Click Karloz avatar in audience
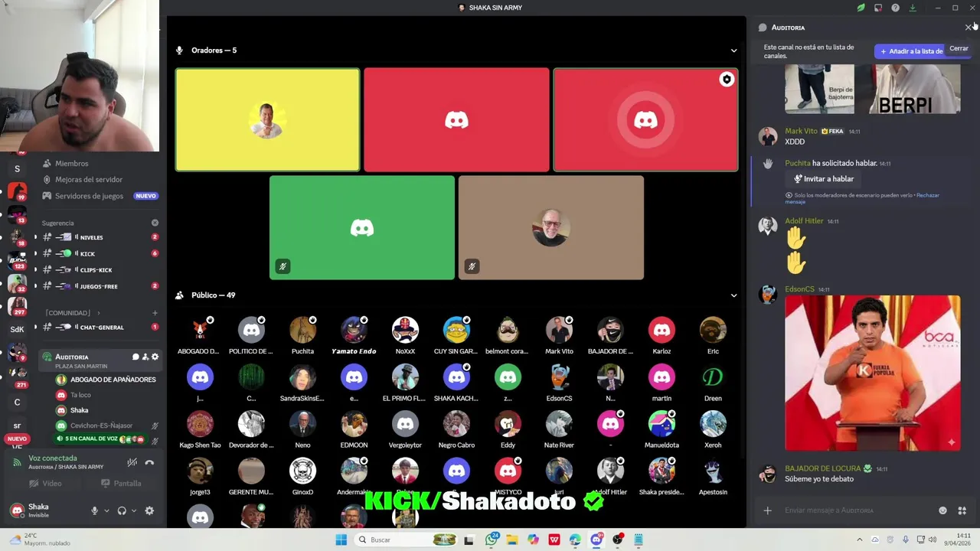The height and width of the screenshot is (551, 980). click(x=661, y=330)
